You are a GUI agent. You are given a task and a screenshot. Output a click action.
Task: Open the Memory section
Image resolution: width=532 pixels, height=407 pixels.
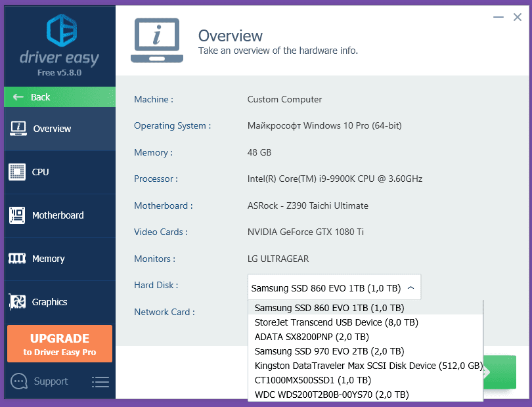[x=60, y=259]
